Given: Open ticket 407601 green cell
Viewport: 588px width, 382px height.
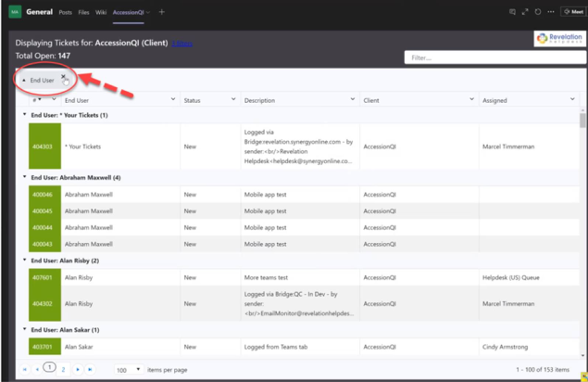Looking at the screenshot, I should [44, 277].
